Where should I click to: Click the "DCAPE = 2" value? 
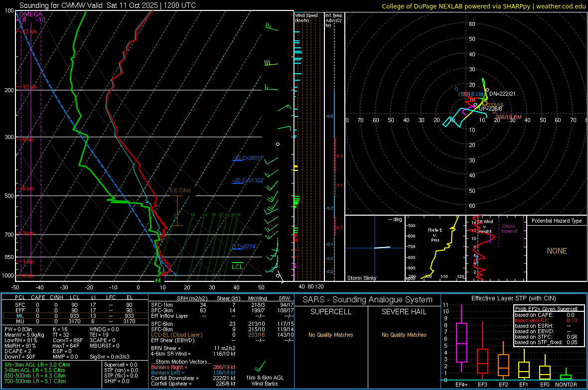pyautogui.click(x=17, y=351)
